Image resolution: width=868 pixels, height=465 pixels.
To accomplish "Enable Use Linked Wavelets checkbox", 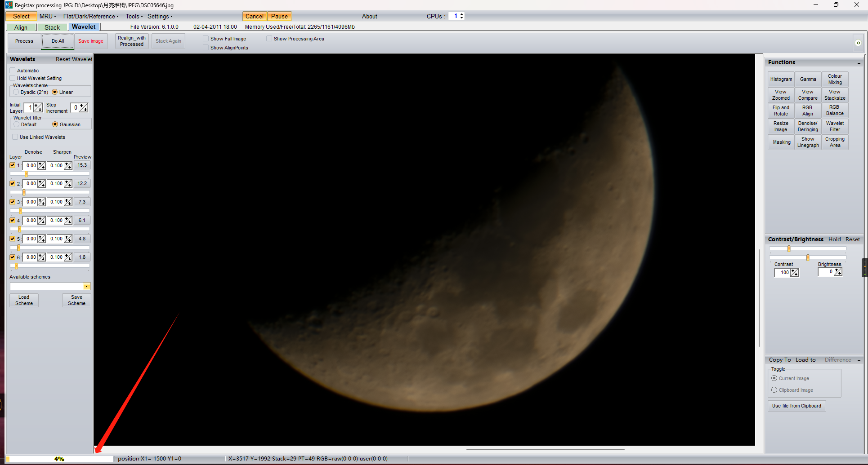I will (15, 137).
